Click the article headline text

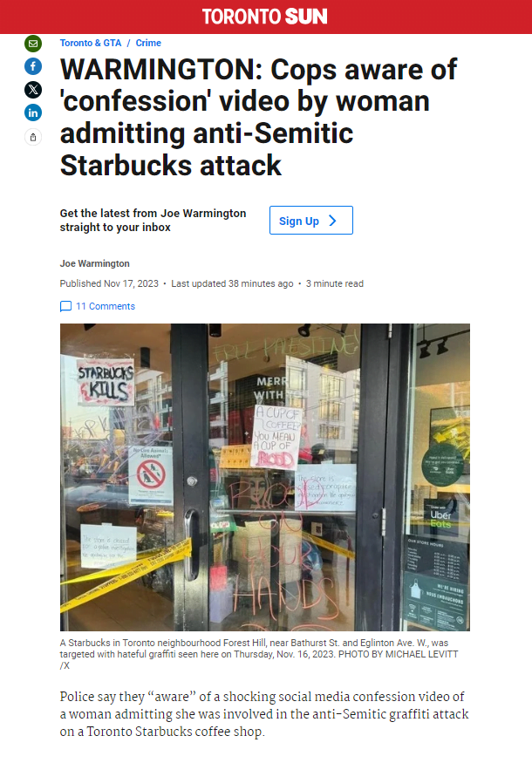pos(258,117)
